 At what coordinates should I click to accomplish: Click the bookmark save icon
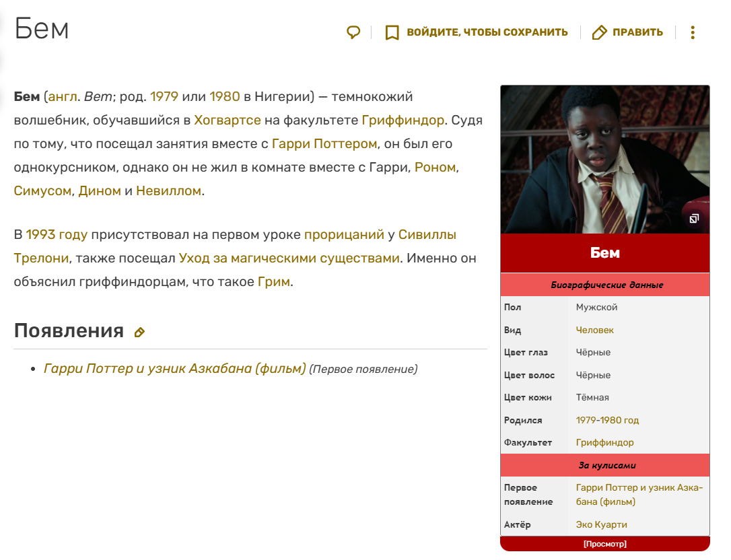pos(392,32)
